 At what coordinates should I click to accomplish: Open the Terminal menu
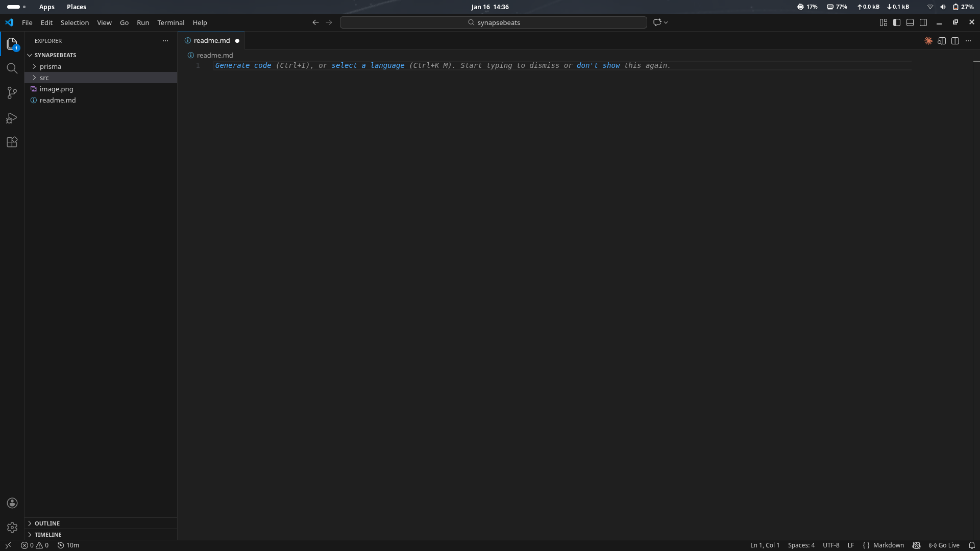[170, 22]
